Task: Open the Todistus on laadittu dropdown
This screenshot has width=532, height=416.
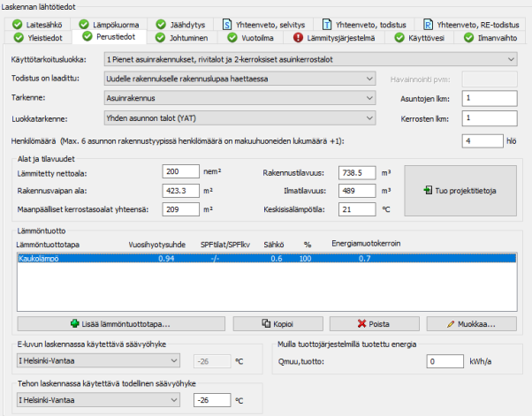Action: tap(369, 79)
